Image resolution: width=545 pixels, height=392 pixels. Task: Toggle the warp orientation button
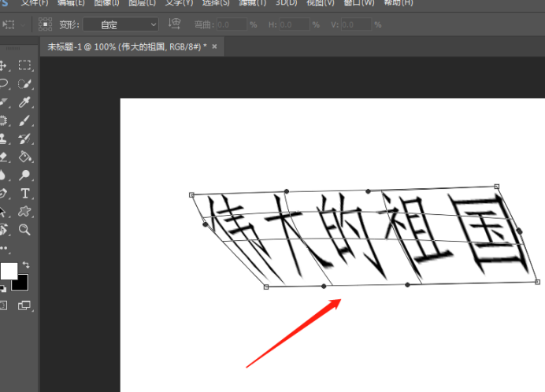[174, 24]
